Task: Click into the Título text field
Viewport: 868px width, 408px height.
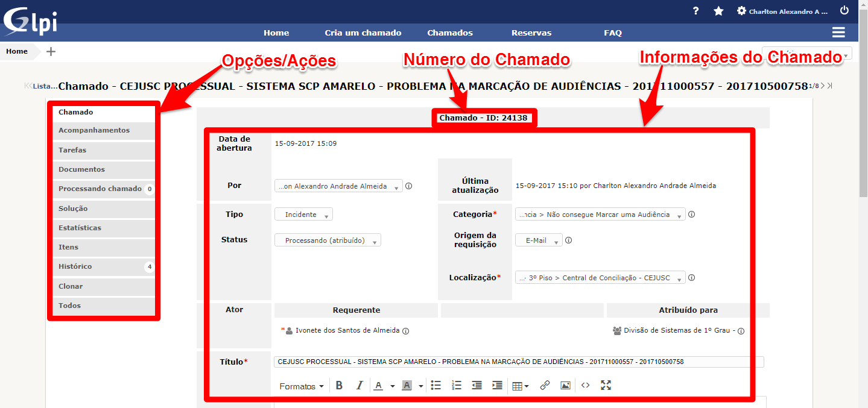Action: 518,362
